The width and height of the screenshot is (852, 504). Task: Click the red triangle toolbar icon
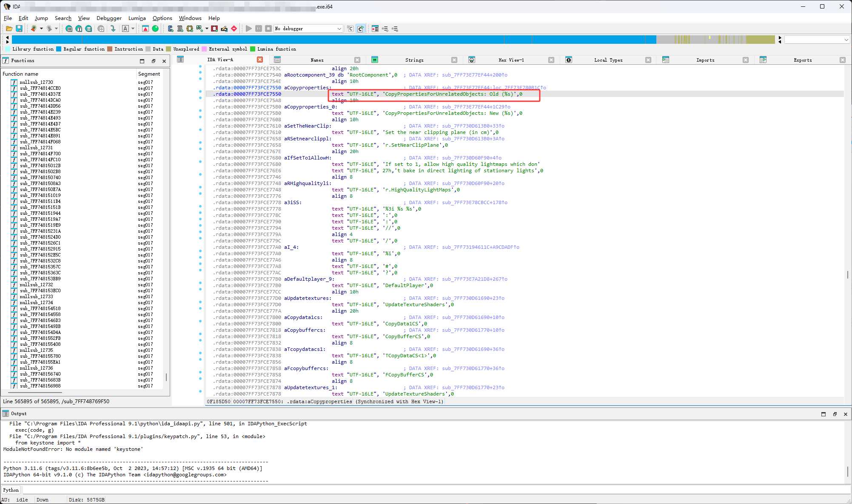point(145,28)
